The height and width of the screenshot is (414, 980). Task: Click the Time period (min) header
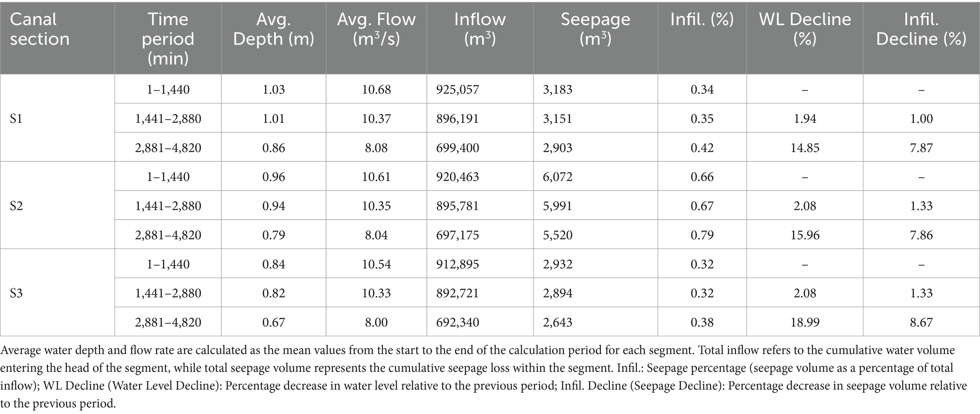click(x=168, y=38)
